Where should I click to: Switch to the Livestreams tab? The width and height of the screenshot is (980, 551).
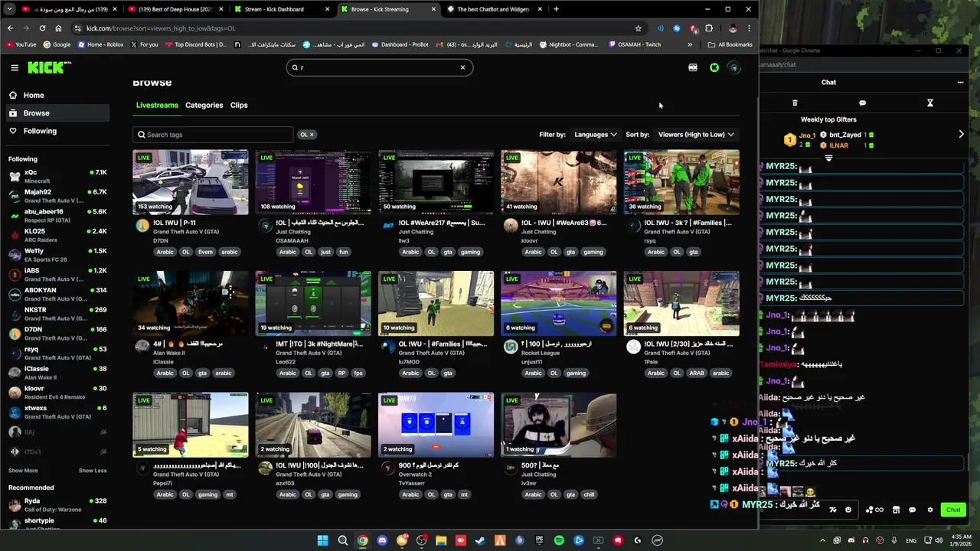(157, 105)
